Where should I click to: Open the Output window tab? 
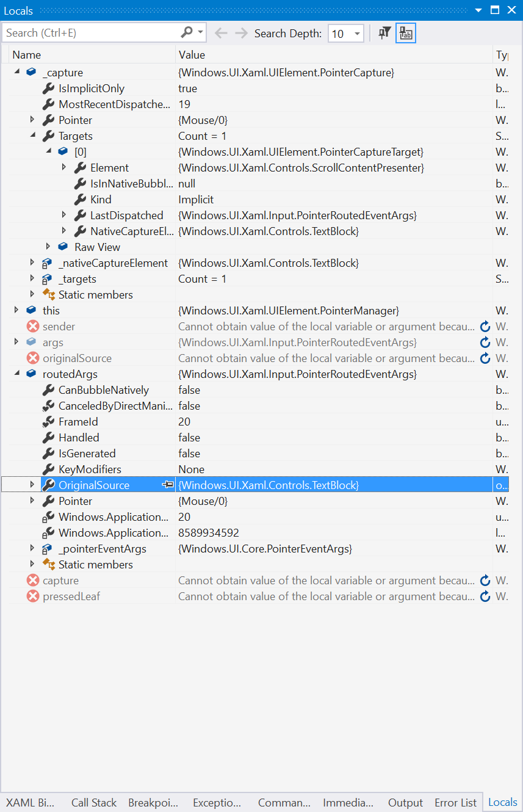tap(405, 802)
